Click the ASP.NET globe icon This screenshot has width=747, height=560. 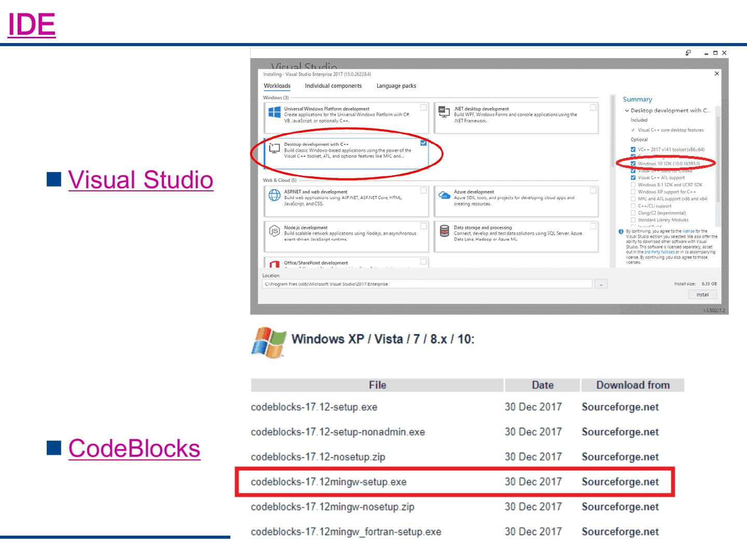click(274, 195)
